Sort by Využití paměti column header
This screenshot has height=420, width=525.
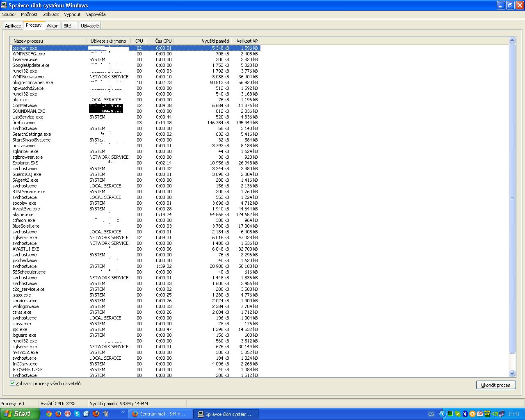point(203,41)
